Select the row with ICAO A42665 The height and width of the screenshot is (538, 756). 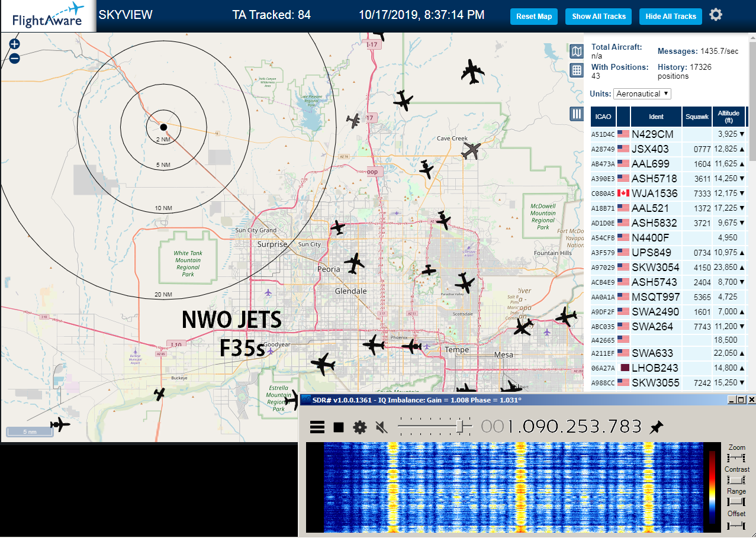(x=669, y=340)
